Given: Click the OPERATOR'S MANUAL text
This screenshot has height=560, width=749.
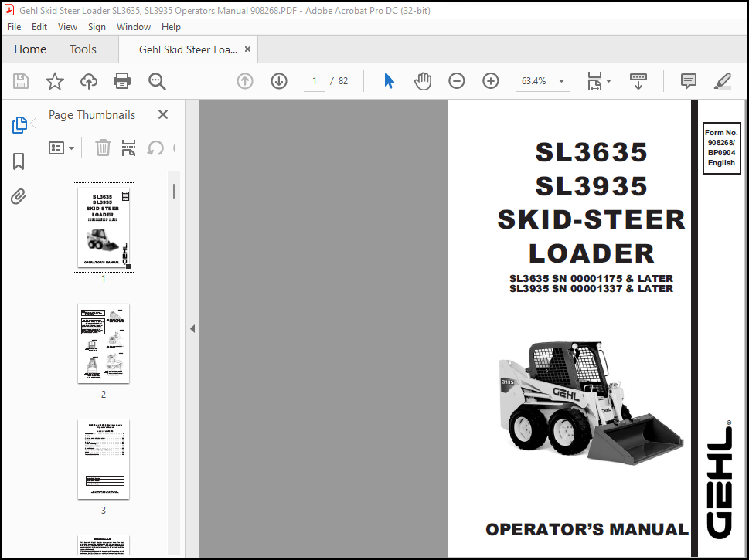Looking at the screenshot, I should pos(587,529).
